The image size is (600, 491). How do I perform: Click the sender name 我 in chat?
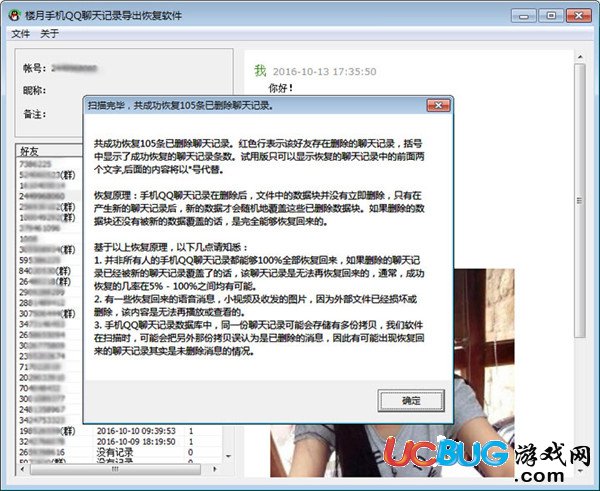click(x=260, y=71)
